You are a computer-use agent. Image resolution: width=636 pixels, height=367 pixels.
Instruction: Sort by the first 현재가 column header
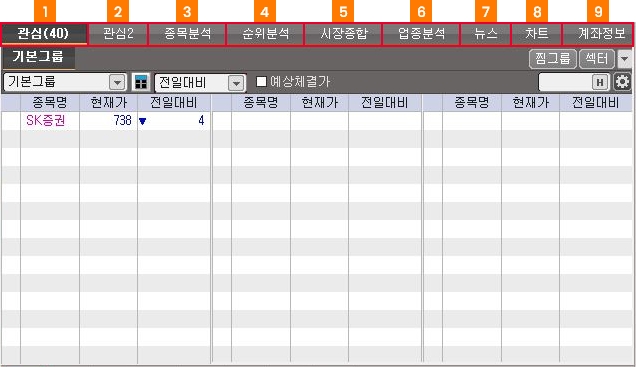(109, 103)
